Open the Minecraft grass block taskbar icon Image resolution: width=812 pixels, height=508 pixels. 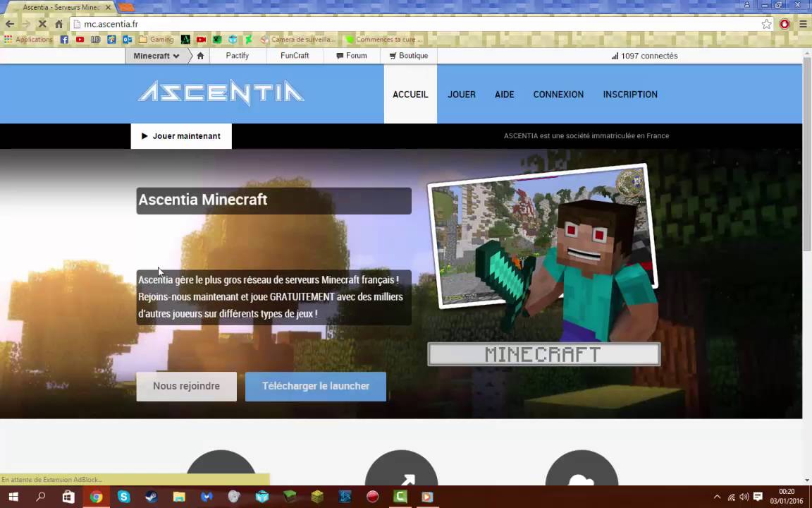[x=290, y=497]
